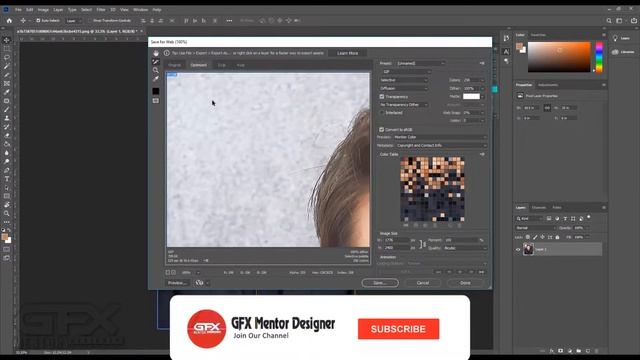Open the Share icon at top right
This screenshot has width=640, height=360.
pyautogui.click(x=634, y=20)
